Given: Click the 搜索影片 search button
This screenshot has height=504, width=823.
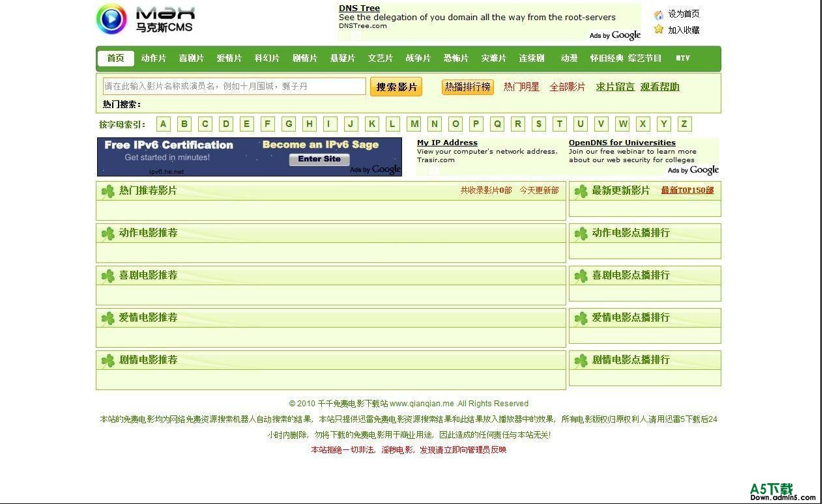Looking at the screenshot, I should 396,87.
